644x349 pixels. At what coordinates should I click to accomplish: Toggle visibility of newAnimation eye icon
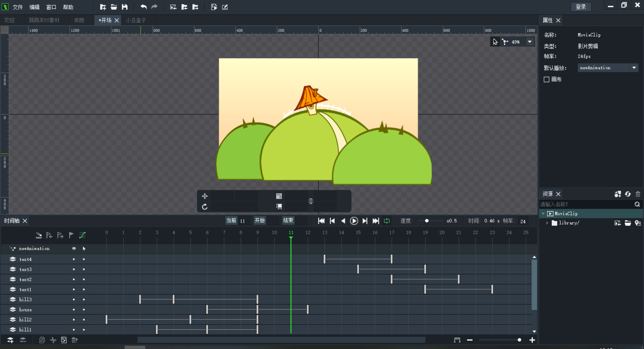pos(74,249)
